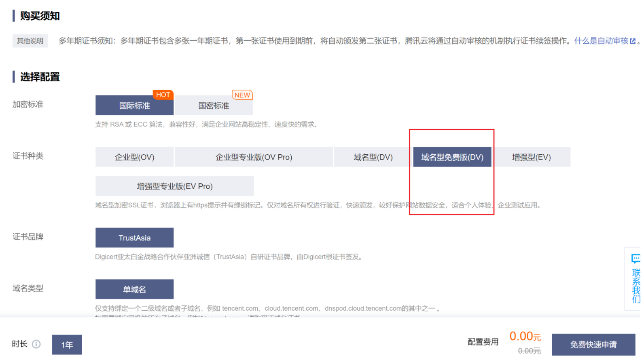
Task: Open the 联系我们 chat icon
Action: pos(636,259)
